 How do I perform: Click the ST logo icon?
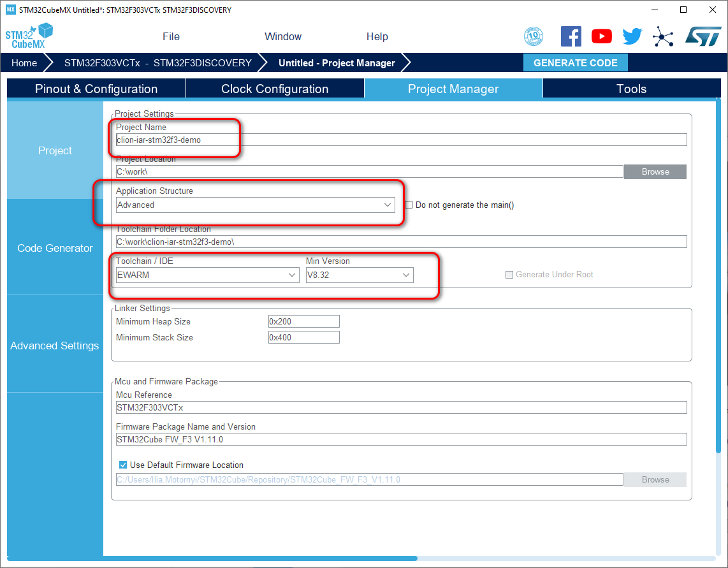[x=703, y=36]
